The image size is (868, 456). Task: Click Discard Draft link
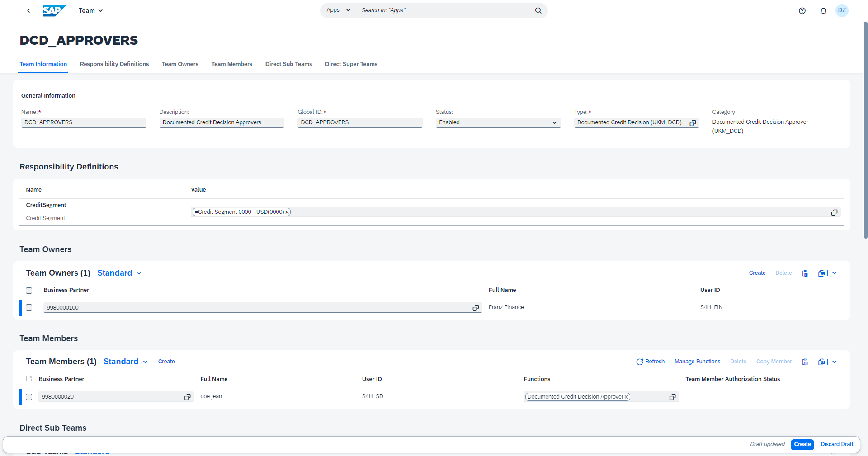pos(837,444)
